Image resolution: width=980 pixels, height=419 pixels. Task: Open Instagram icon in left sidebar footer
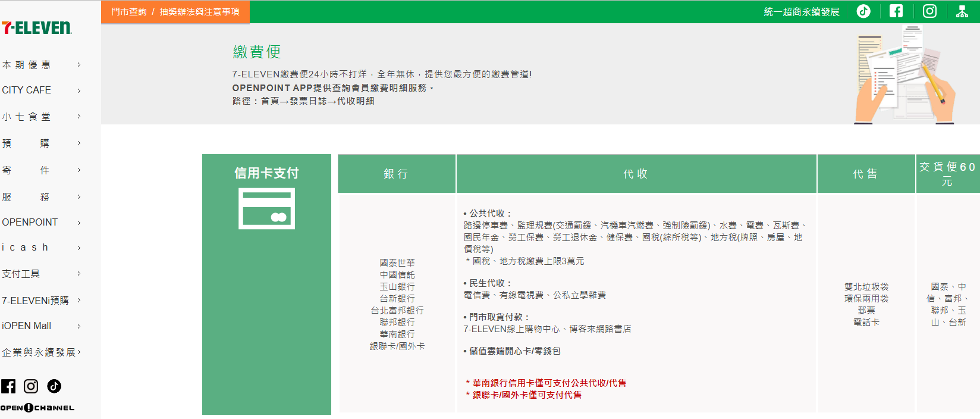coord(31,386)
